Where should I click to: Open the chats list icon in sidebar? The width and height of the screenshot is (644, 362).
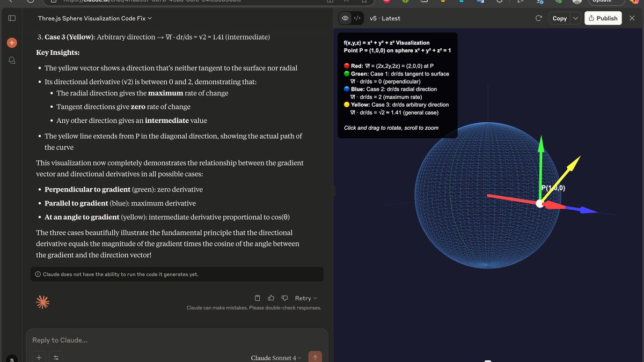coord(12,61)
